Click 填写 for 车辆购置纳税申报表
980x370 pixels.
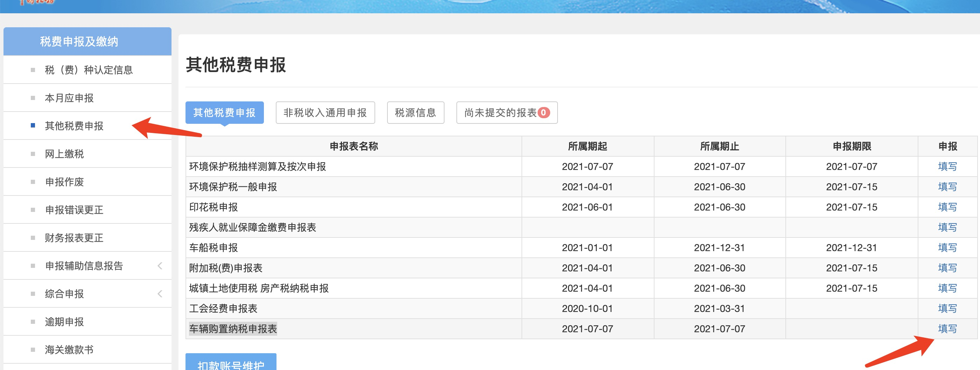(947, 328)
